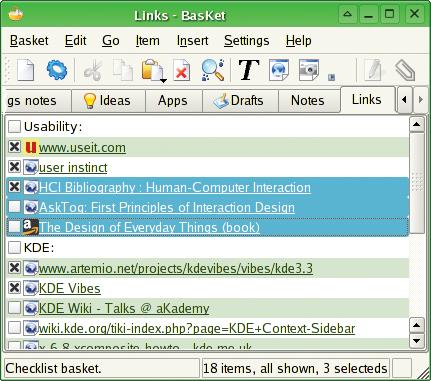
Task: Click the small toolbar overflow icon
Action: point(331,77)
